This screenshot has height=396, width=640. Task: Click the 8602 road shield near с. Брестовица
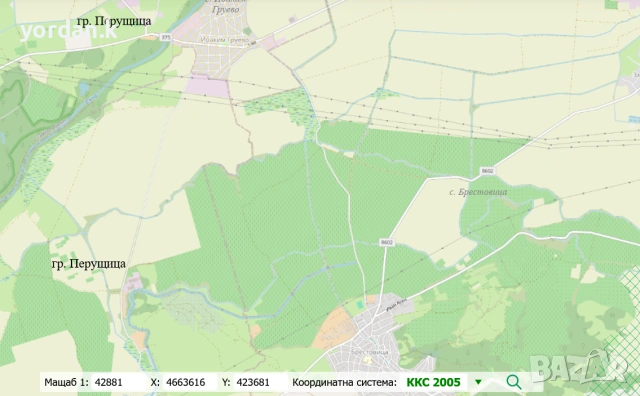point(487,171)
